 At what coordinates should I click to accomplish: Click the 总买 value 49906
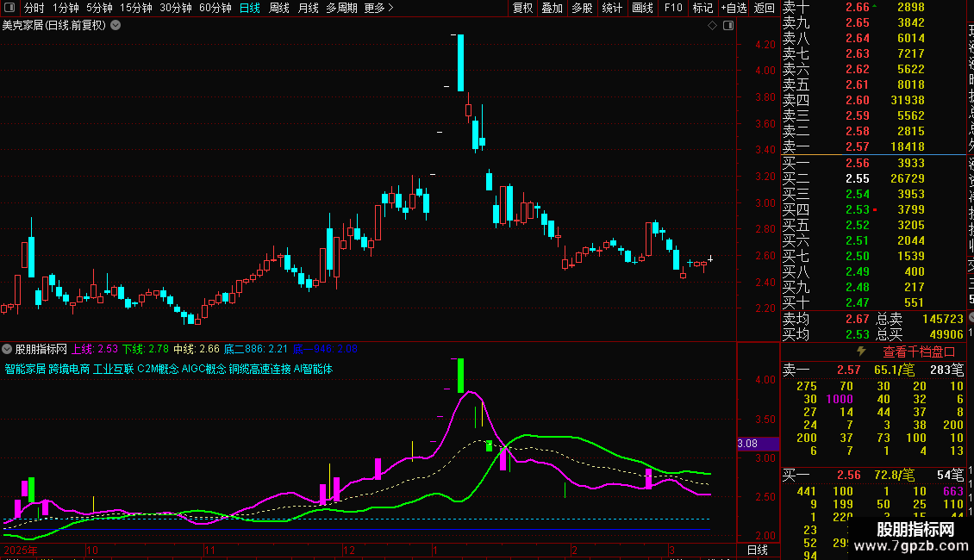(x=946, y=334)
